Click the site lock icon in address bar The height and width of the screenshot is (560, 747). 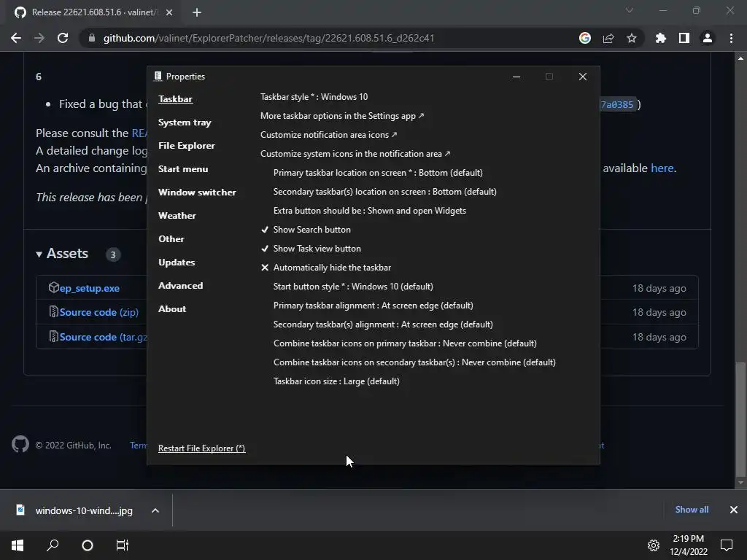tap(92, 38)
